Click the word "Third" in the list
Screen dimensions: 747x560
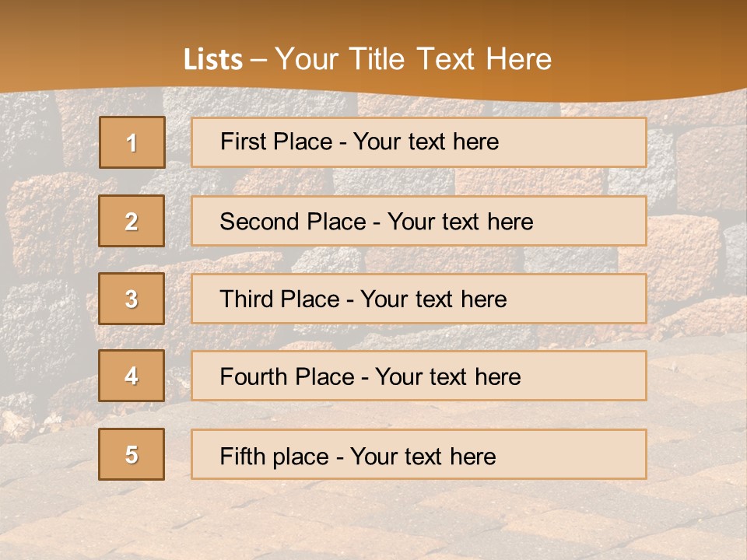(246, 299)
